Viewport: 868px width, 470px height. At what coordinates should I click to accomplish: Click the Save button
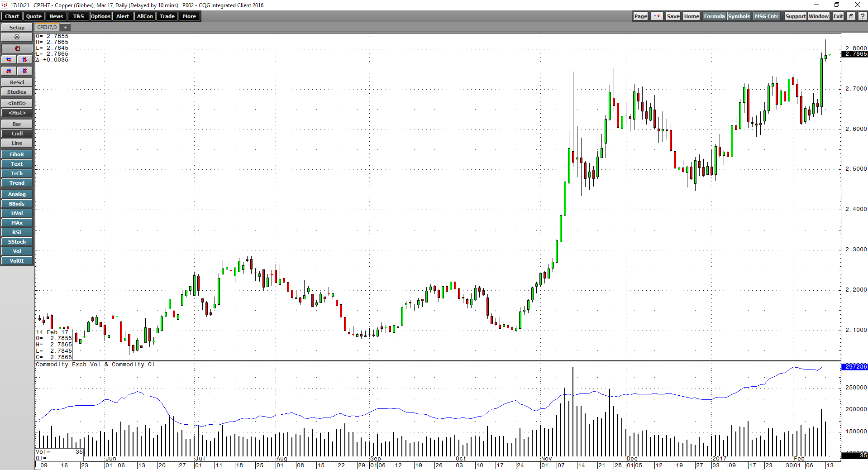(x=673, y=16)
